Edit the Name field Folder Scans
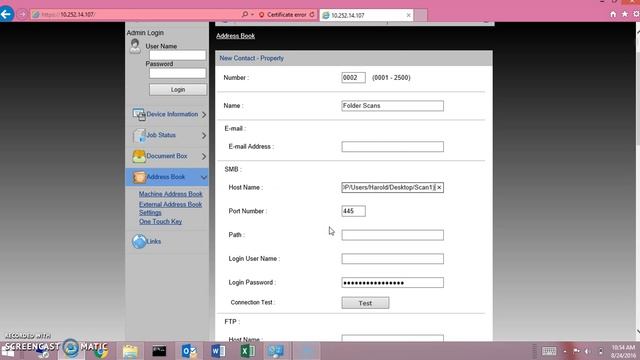 point(393,106)
